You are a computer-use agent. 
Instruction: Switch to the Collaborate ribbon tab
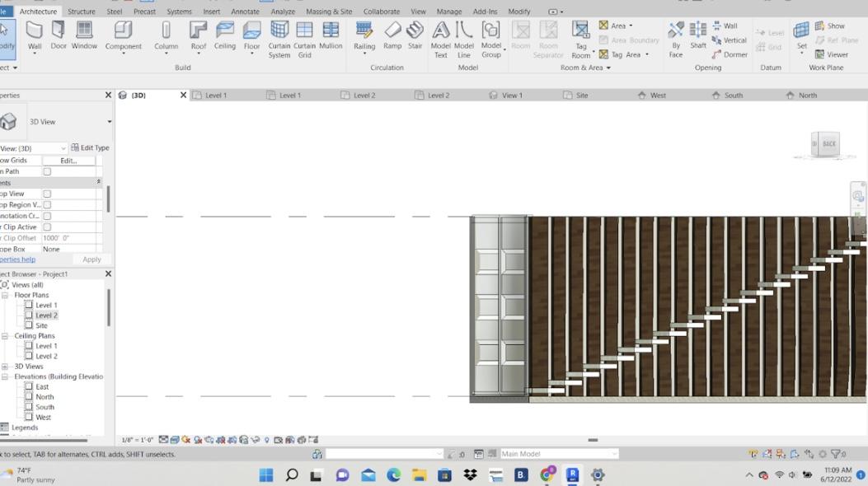(382, 11)
